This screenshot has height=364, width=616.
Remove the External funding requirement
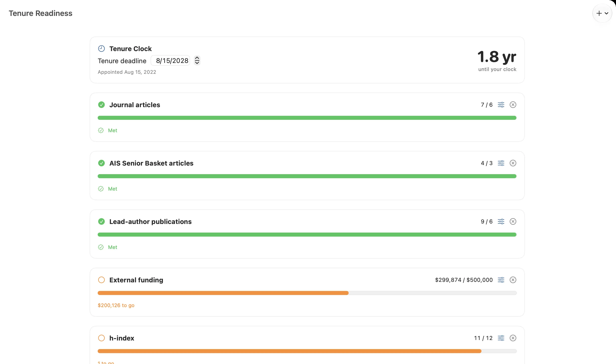(513, 280)
